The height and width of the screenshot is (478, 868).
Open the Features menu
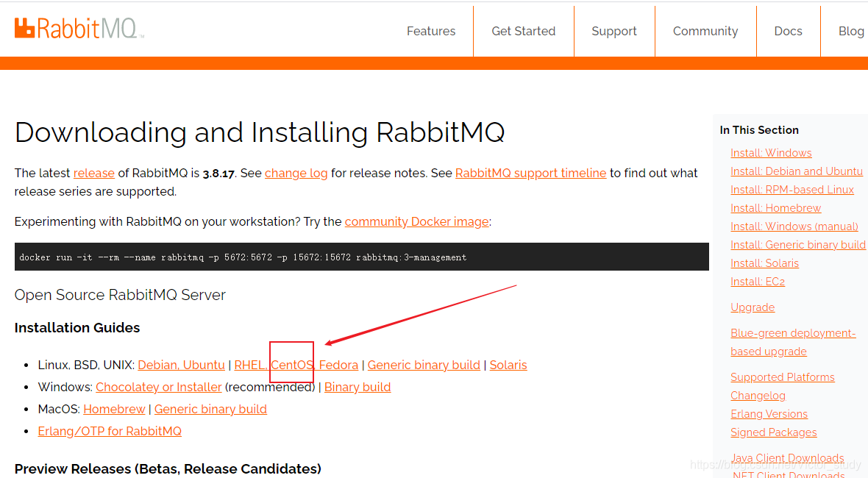[430, 31]
